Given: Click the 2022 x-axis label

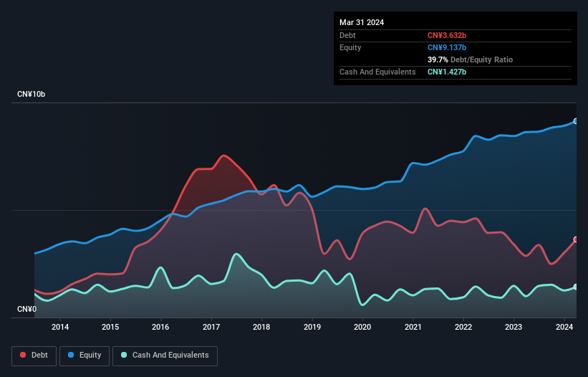Looking at the screenshot, I should [463, 327].
